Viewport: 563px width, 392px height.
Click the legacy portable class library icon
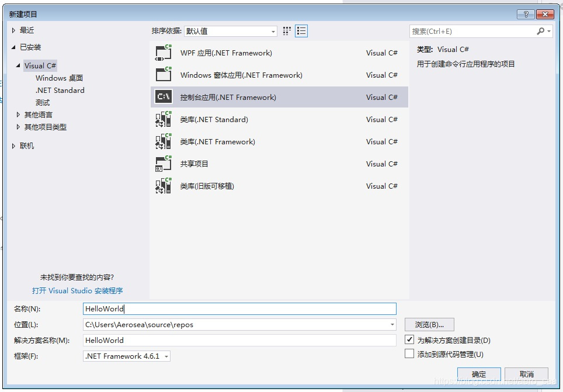tap(164, 186)
